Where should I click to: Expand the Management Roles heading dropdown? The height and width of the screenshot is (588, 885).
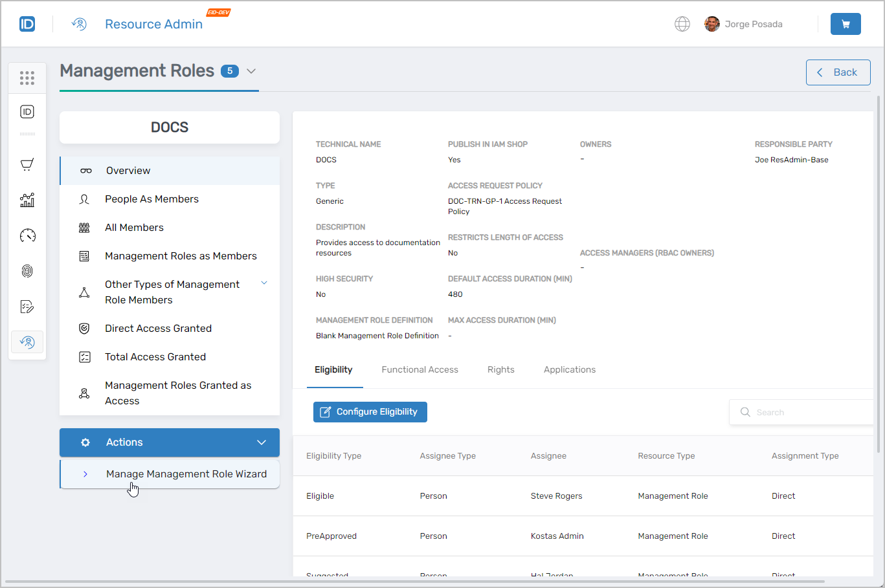(251, 71)
